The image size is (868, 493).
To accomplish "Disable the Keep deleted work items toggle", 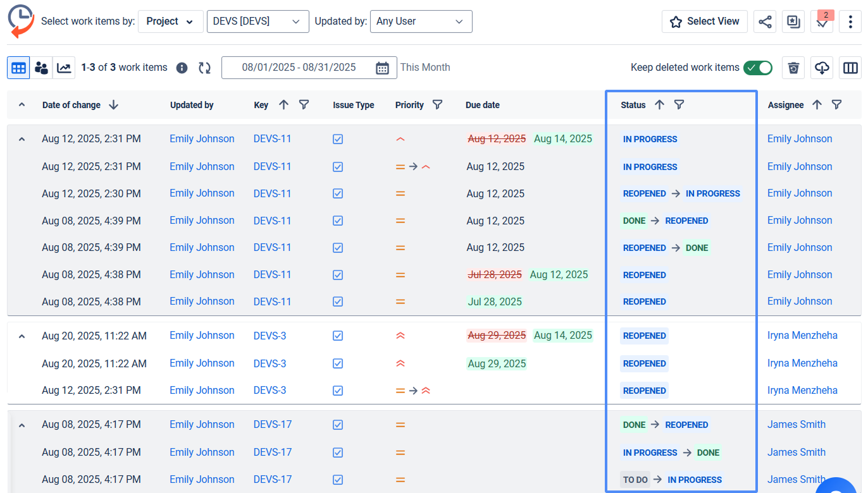I will pyautogui.click(x=758, y=67).
